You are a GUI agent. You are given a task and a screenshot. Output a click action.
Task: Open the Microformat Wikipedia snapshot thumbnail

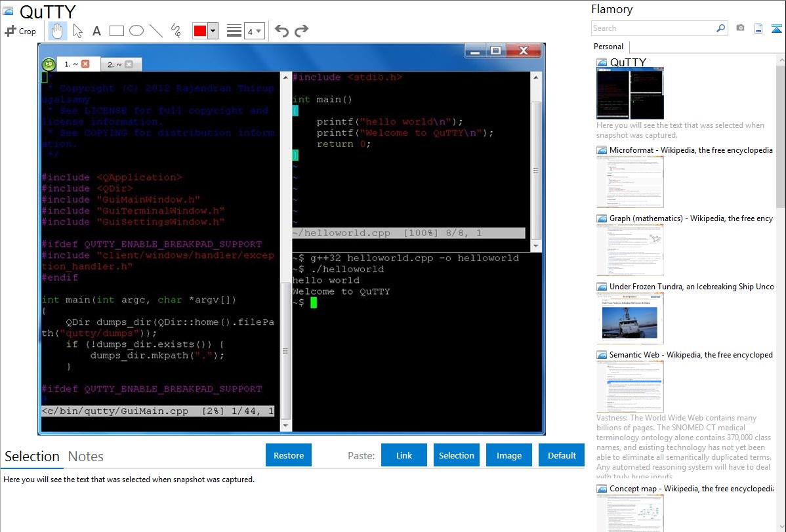click(630, 182)
